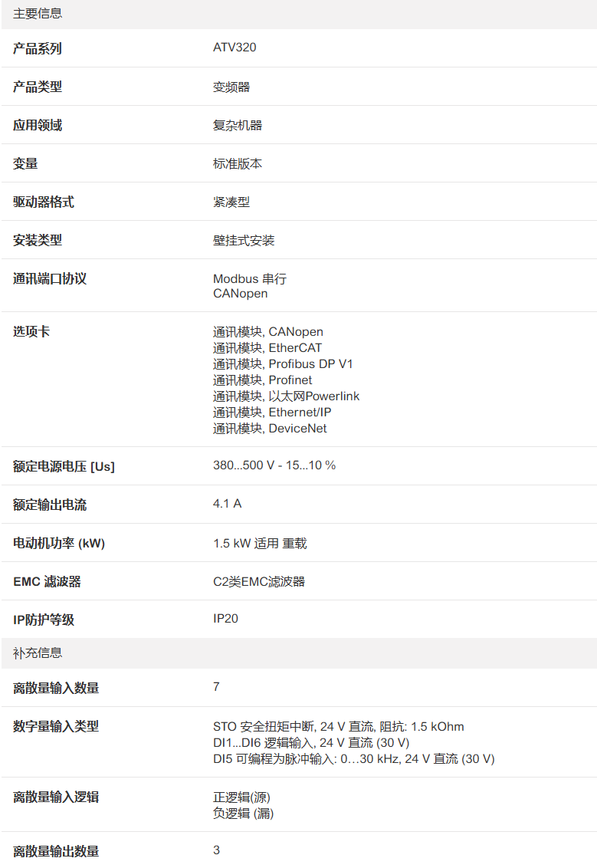Select 通讯模块, Profibus DP V1 line

click(283, 364)
